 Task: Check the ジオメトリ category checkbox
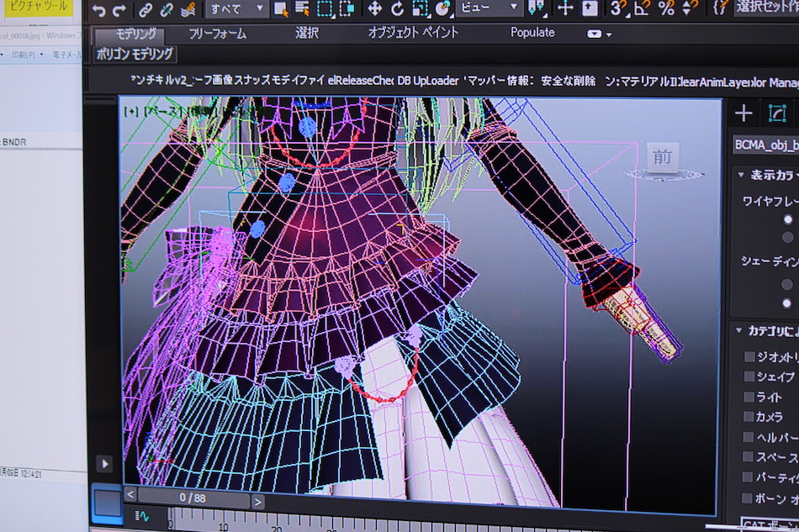pos(749,356)
